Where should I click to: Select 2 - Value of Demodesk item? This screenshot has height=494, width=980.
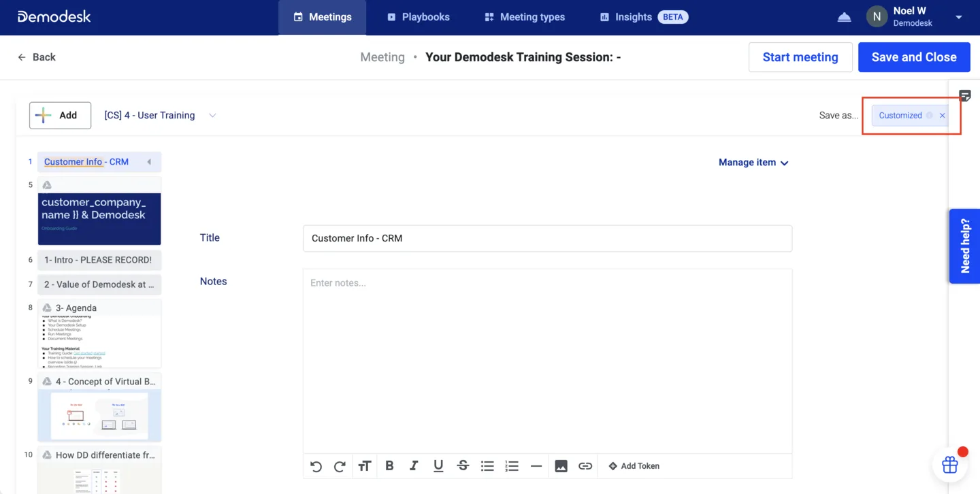pyautogui.click(x=99, y=284)
